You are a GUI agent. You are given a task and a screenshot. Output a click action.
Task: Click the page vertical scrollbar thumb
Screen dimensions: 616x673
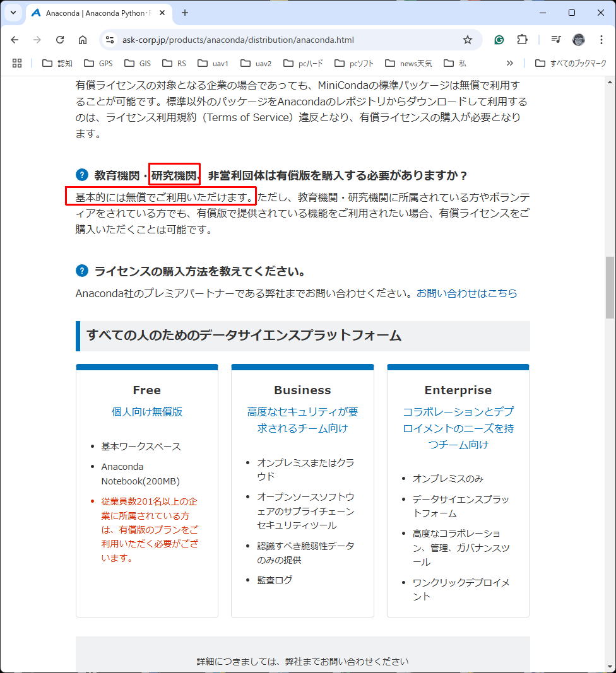610,288
